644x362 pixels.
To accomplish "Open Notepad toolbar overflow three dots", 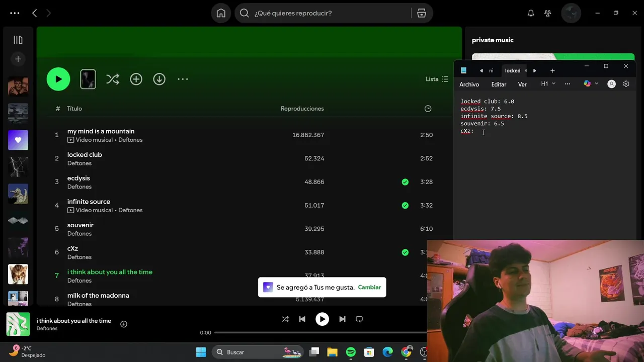I will pyautogui.click(x=568, y=84).
